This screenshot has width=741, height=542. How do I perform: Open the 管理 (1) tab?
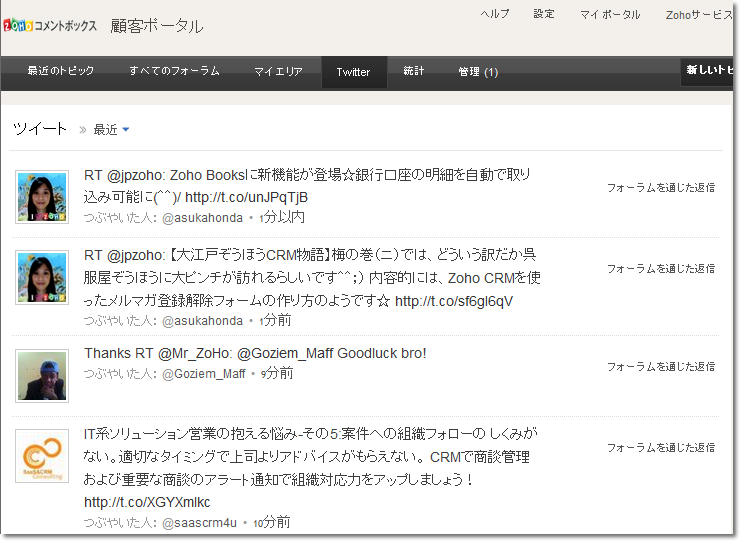[x=478, y=72]
